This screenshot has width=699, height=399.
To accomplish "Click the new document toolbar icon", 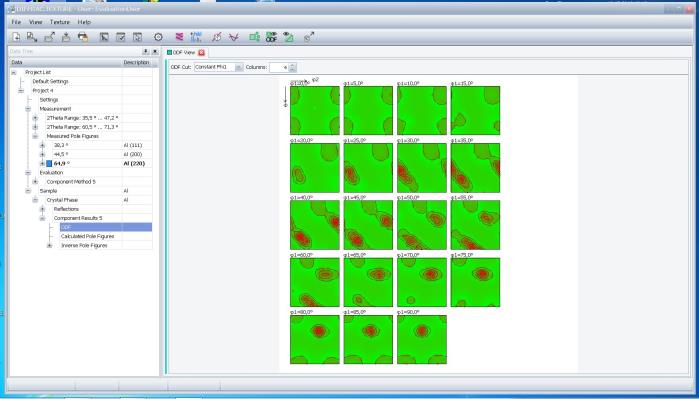I will point(16,37).
